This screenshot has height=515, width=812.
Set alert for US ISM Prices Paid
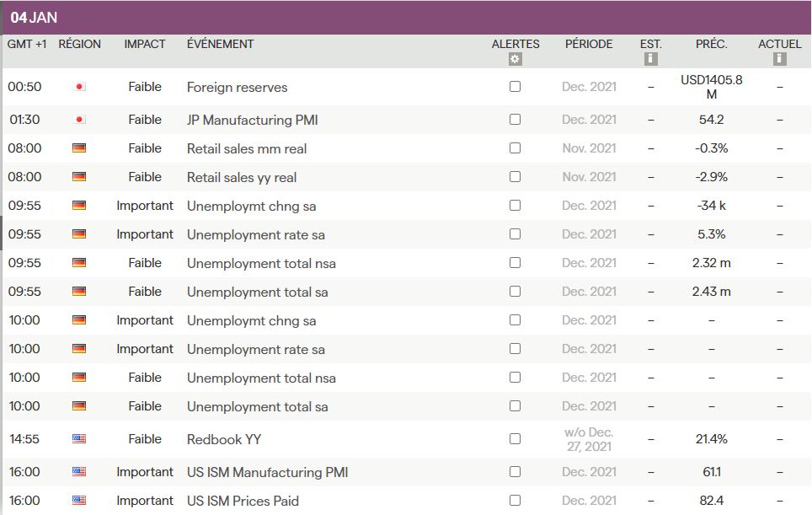point(515,501)
